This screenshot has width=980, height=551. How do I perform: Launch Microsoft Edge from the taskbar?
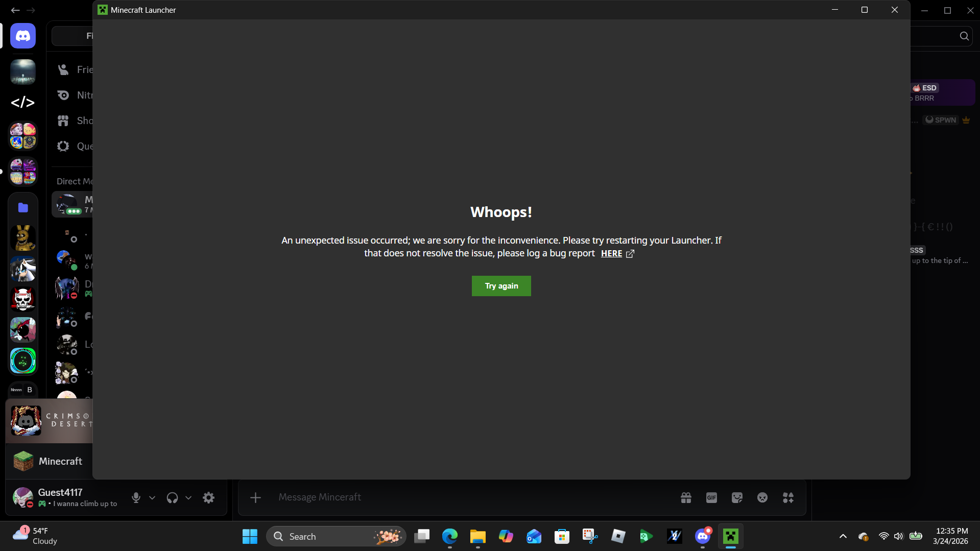pos(450,537)
